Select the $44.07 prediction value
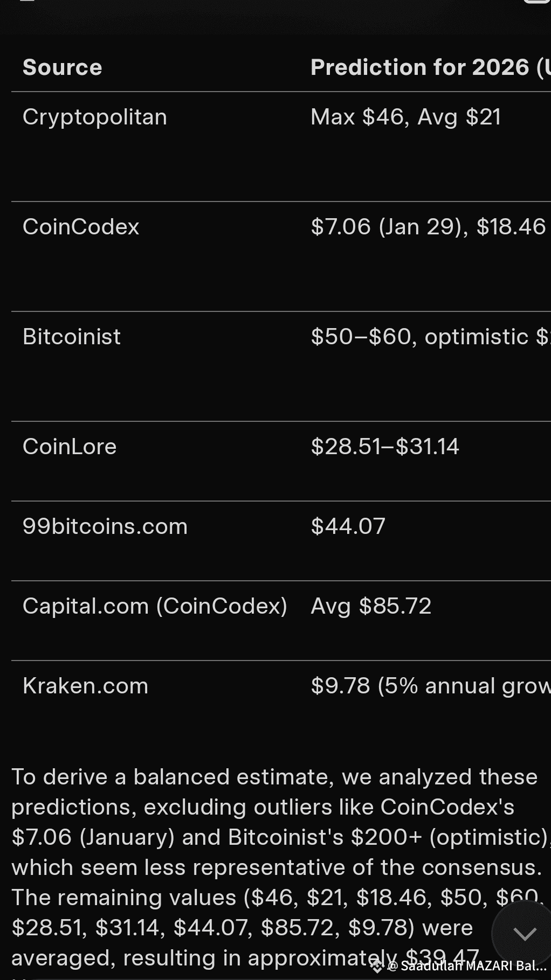 [348, 526]
